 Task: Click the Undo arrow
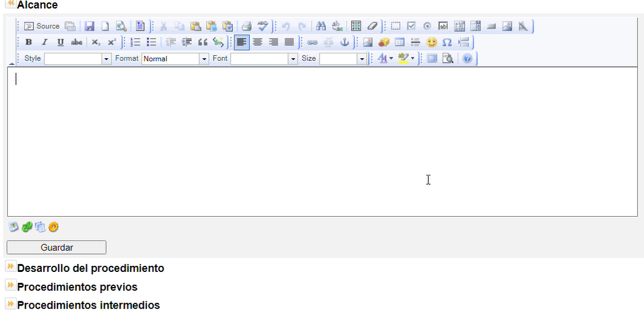(x=286, y=26)
